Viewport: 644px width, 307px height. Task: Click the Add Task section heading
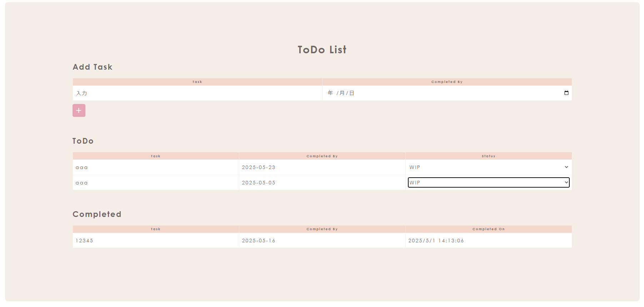point(93,67)
